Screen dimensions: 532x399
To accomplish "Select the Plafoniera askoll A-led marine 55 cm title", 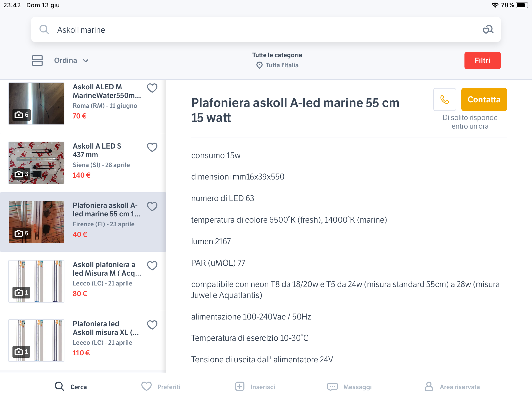I will pyautogui.click(x=107, y=210).
